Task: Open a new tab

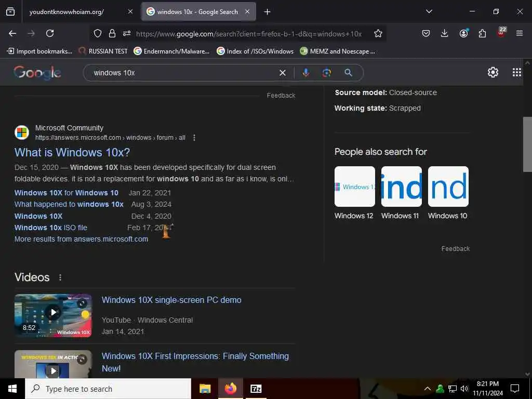Action: pos(268,12)
